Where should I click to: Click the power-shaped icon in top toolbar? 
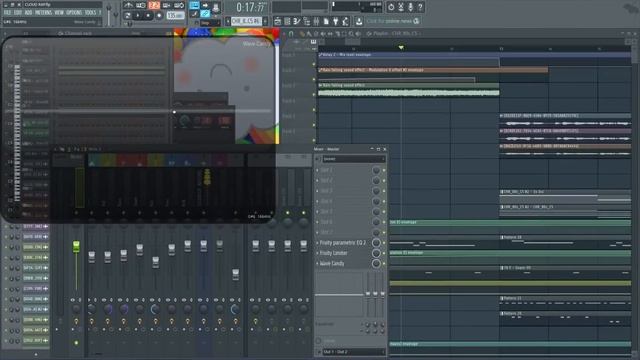coord(391,7)
